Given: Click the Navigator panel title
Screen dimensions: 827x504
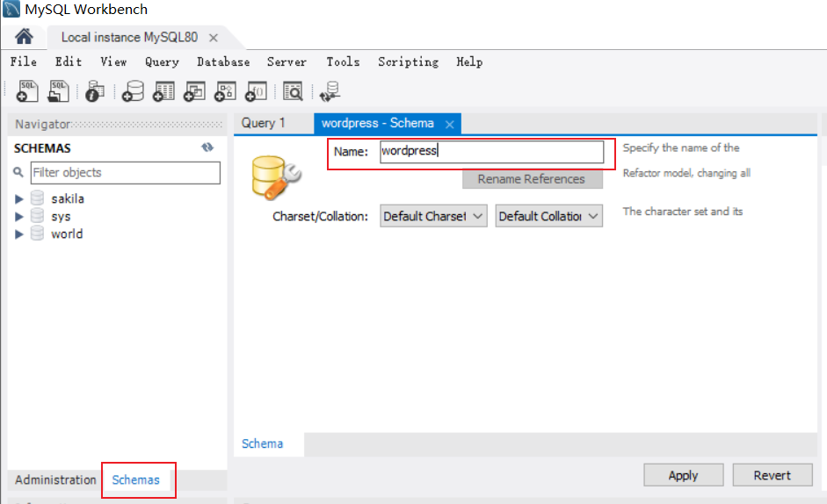Looking at the screenshot, I should pos(43,124).
